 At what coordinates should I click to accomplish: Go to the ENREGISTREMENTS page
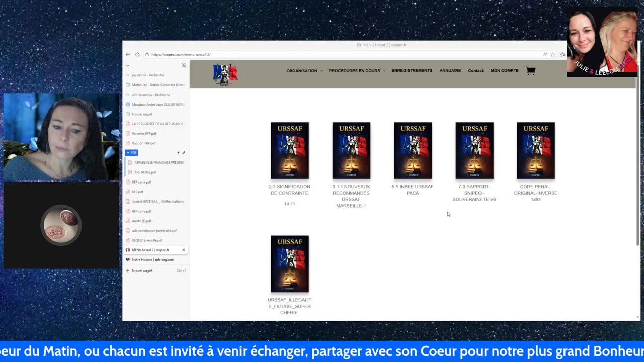412,71
